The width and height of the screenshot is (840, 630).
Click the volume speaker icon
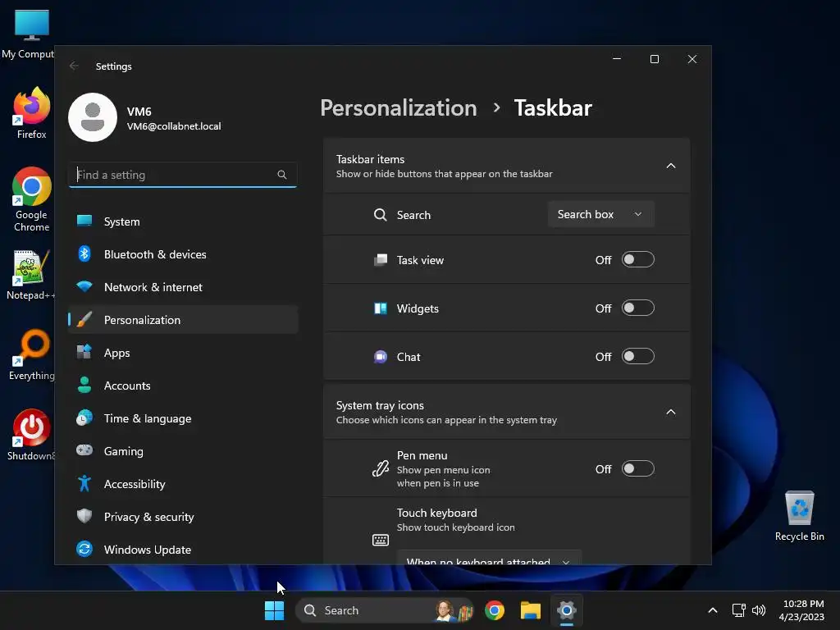tap(759, 610)
